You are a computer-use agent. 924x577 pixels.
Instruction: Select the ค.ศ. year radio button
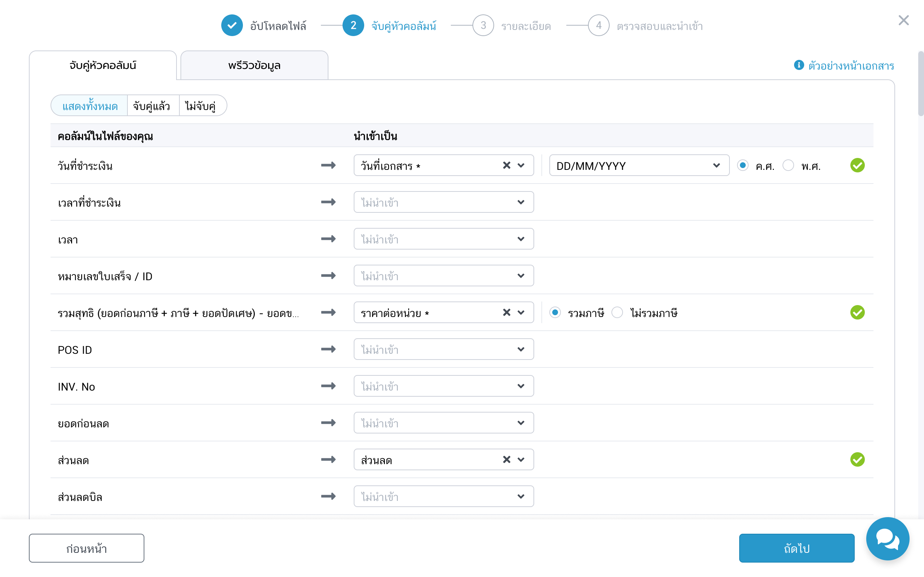(x=743, y=165)
